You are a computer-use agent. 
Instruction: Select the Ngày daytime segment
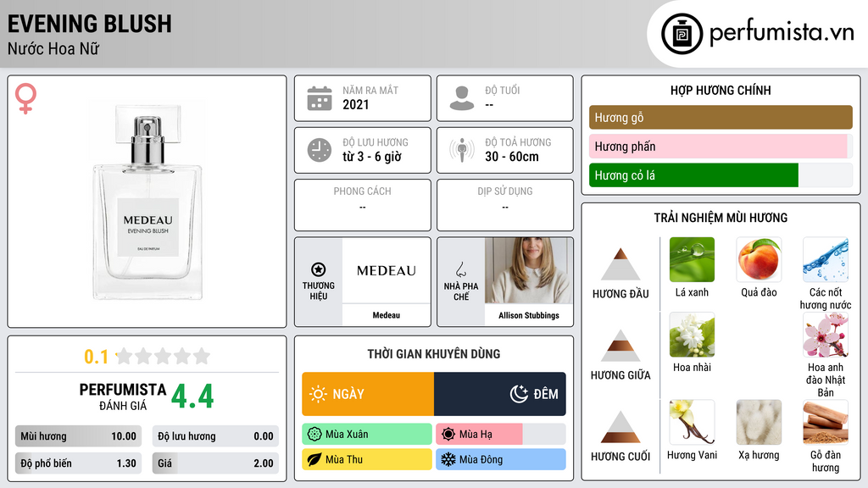click(368, 394)
